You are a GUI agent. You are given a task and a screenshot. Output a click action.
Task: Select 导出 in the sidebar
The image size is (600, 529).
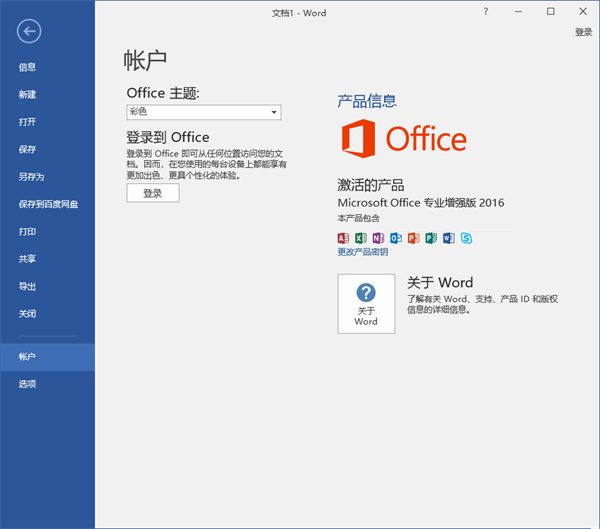[27, 286]
